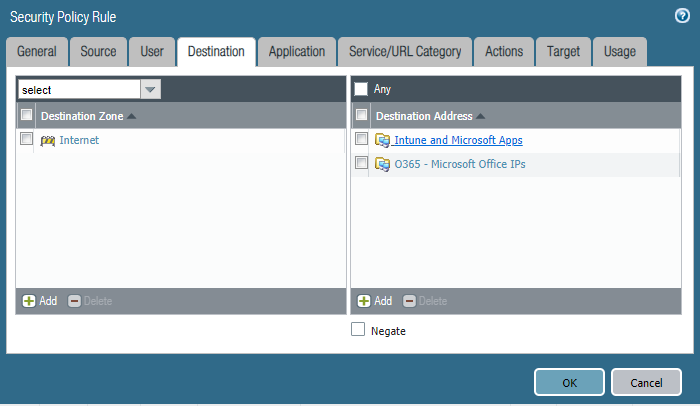Enable the Any destination address checkbox
This screenshot has width=700, height=406.
[361, 89]
